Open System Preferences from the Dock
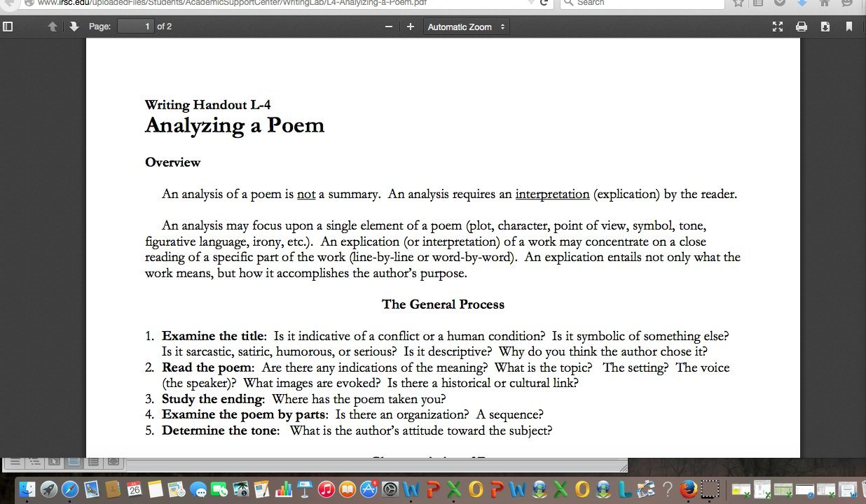This screenshot has height=504, width=866. click(x=390, y=489)
